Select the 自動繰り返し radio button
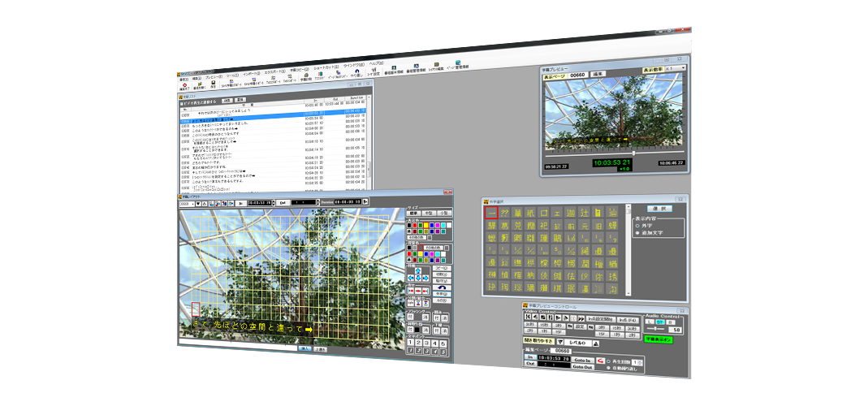Screen dimensions: 868x406 (x=608, y=368)
